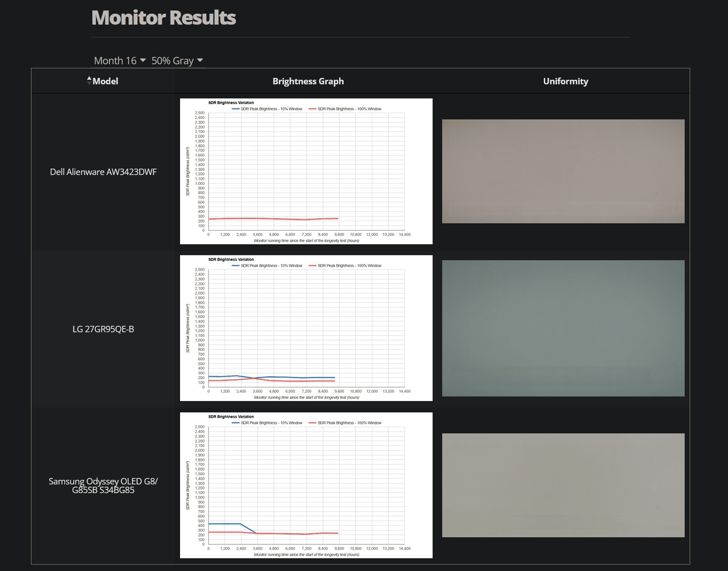This screenshot has height=571, width=728.
Task: Enlarge the Samsung Odyssey G8 brightness graph
Action: tap(306, 485)
